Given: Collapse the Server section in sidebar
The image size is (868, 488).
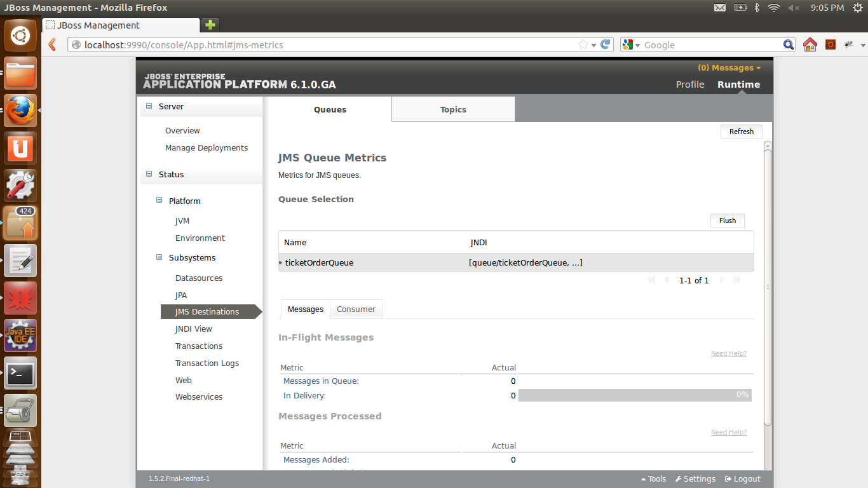Looking at the screenshot, I should (149, 106).
